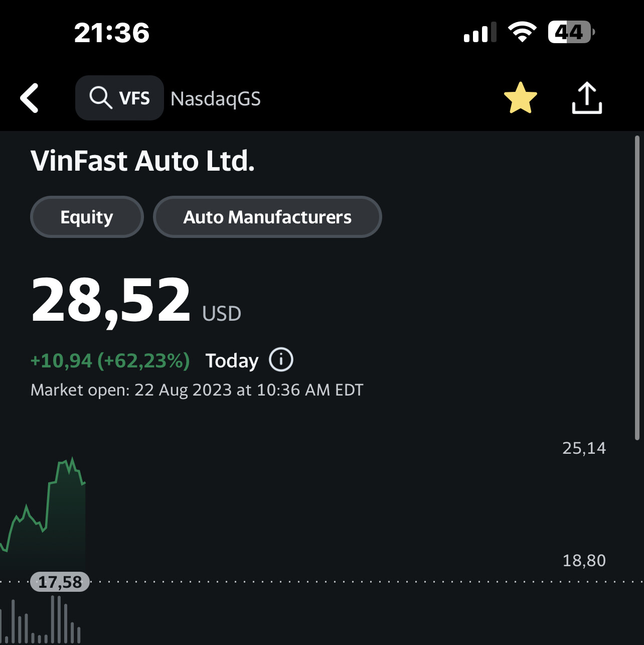Tap the Wi-Fi status icon

[x=522, y=33]
